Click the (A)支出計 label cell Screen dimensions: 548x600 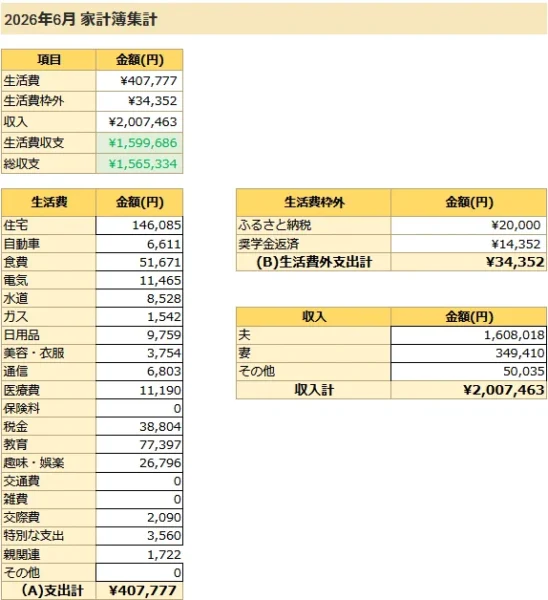pyautogui.click(x=49, y=590)
